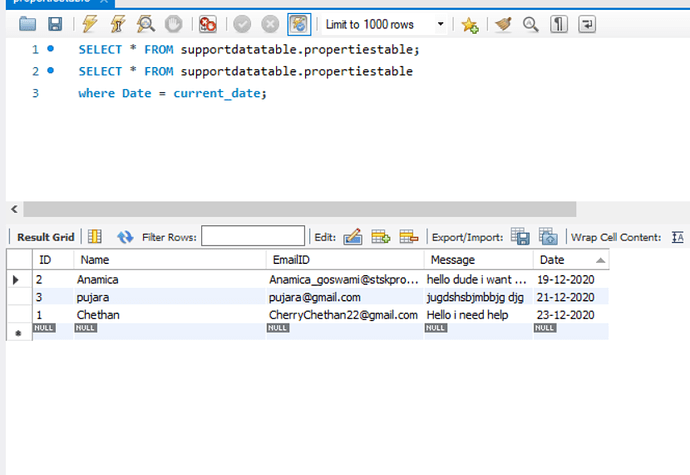Select cell CherryChethan22@gmail.com
This screenshot has width=690, height=475.
[345, 315]
